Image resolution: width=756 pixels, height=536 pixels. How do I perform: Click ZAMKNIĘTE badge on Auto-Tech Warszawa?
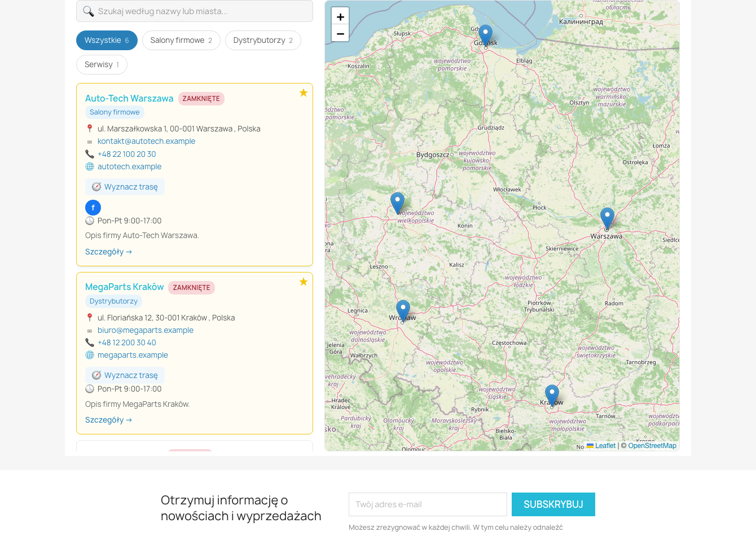click(x=201, y=99)
